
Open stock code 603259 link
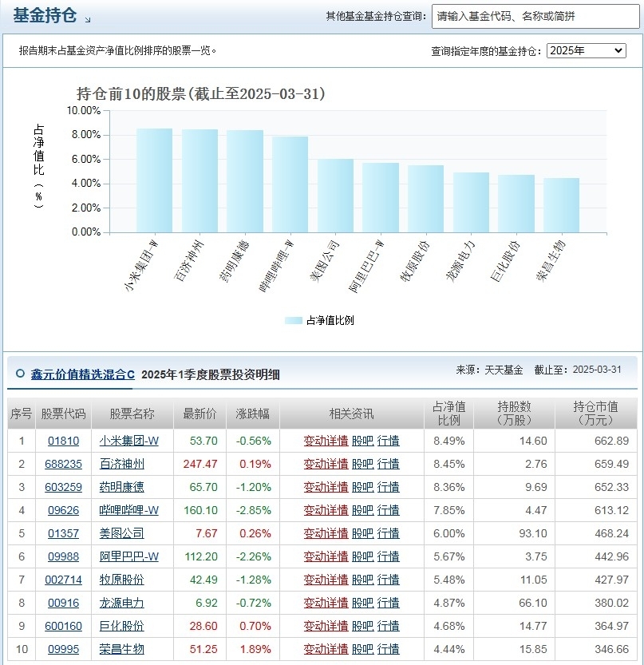(64, 487)
